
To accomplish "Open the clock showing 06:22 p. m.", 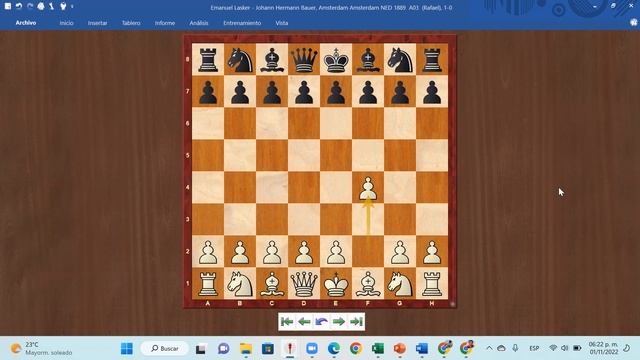I will click(603, 348).
